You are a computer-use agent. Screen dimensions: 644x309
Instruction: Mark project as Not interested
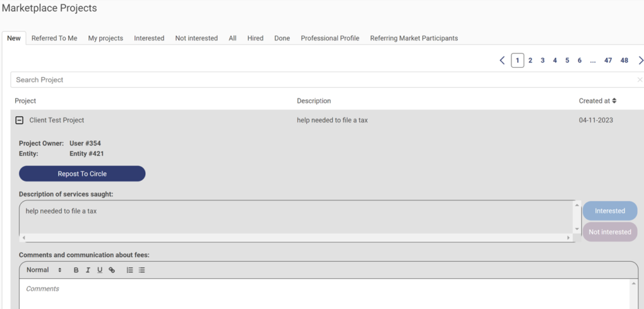(609, 232)
